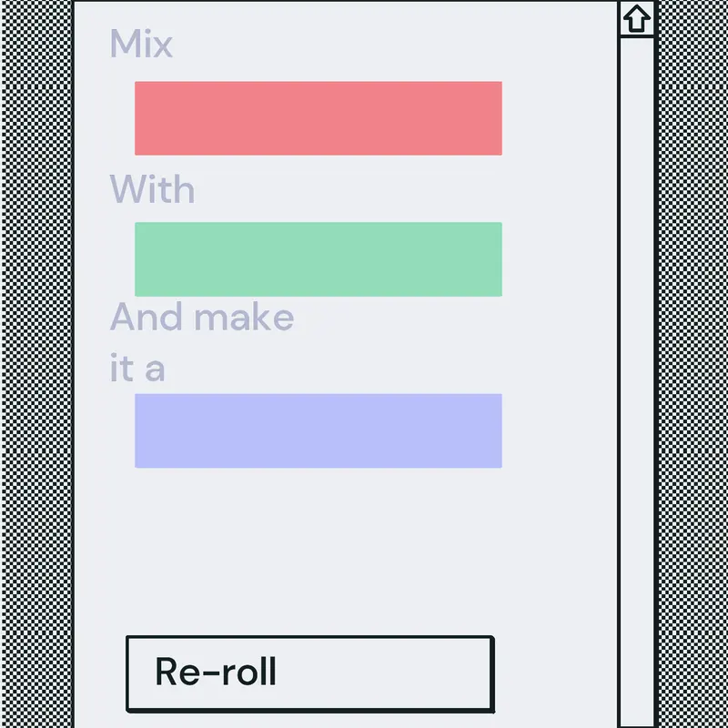Click the "And make" text line
Screen dimensions: 728x728
[202, 317]
